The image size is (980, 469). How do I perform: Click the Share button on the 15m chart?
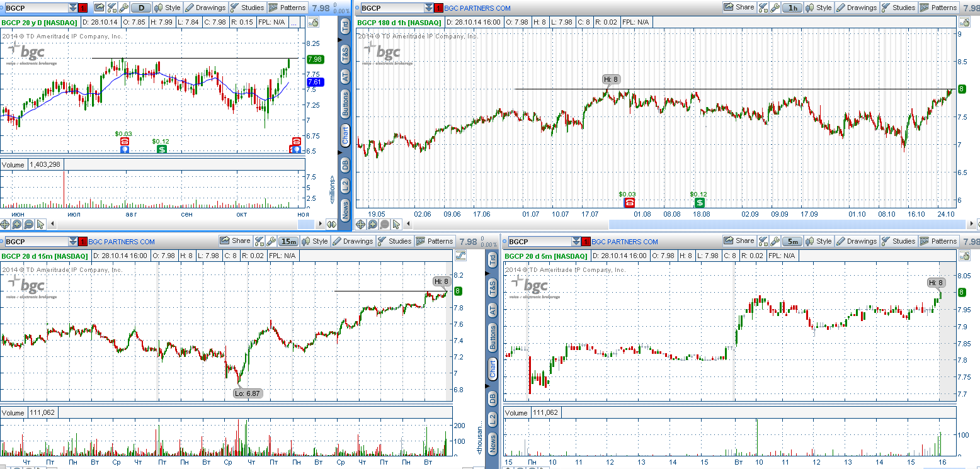coord(235,240)
